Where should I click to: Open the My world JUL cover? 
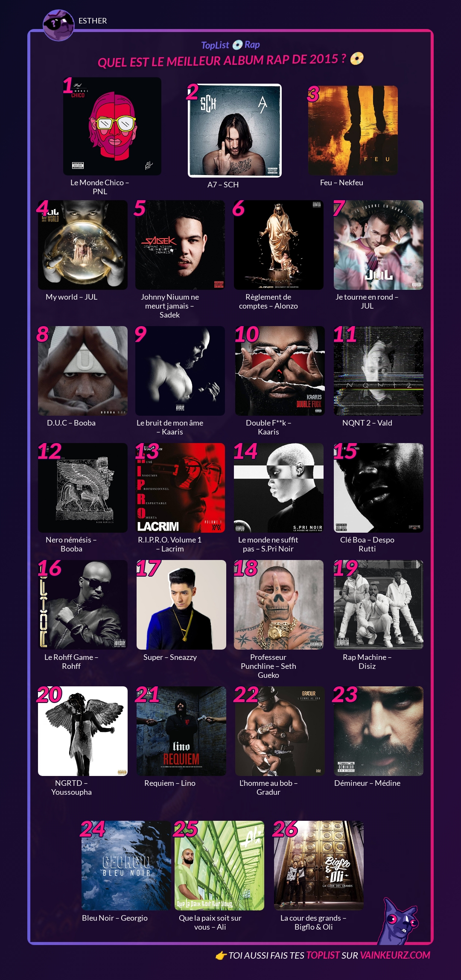pos(83,245)
